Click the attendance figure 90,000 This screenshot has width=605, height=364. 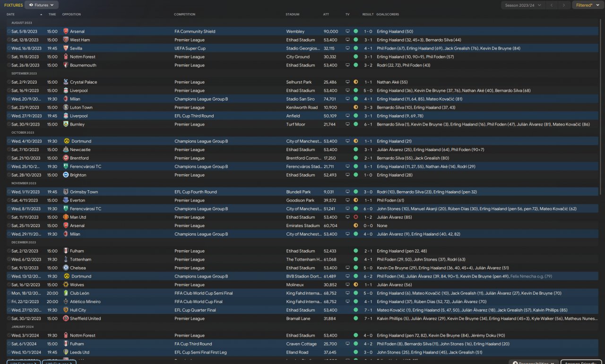[x=331, y=31]
